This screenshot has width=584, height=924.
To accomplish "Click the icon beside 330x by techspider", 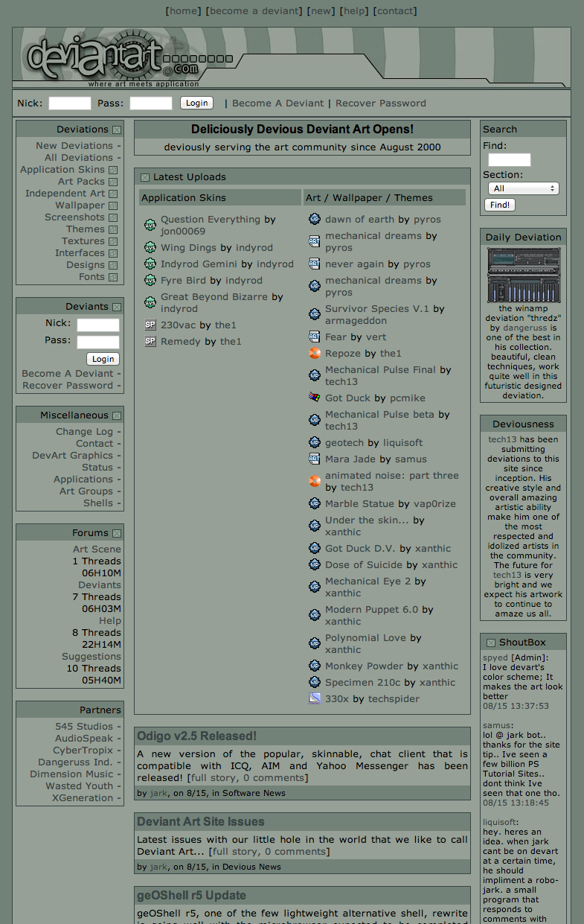I will 315,698.
